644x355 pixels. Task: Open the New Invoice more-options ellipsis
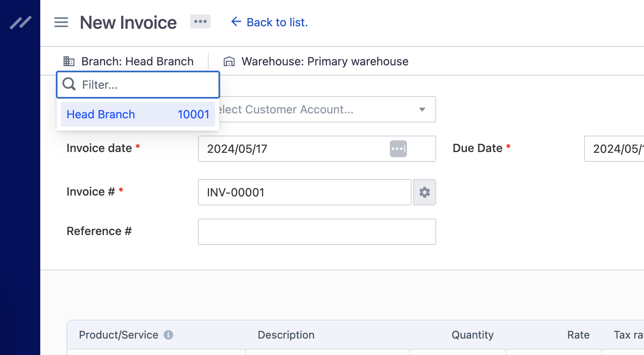click(x=200, y=21)
